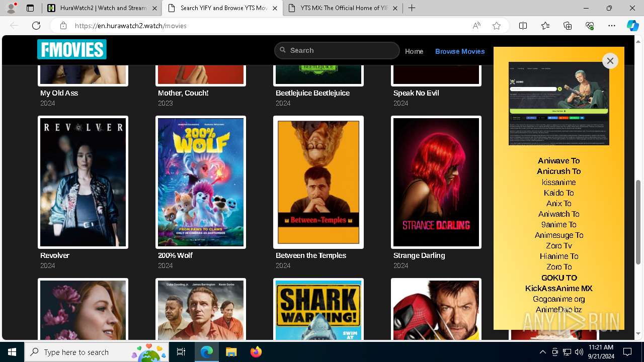
Task: Open Beetlejuice Beetlejuice title link
Action: click(312, 93)
